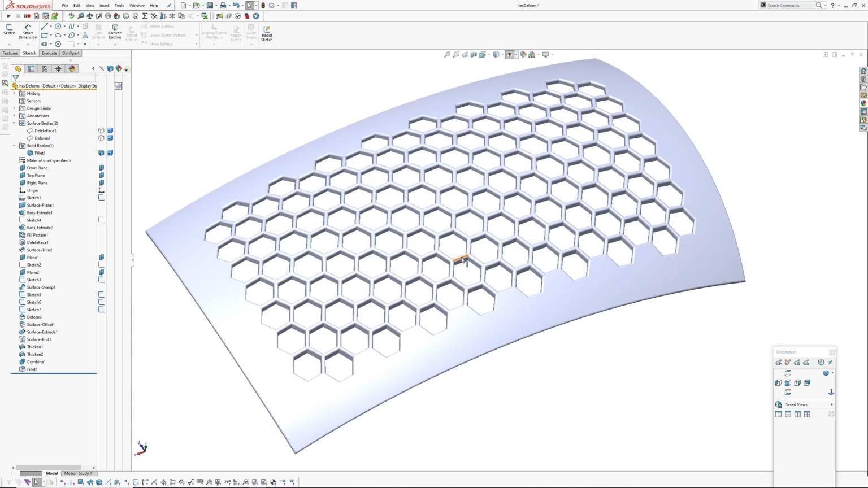
Task: Start macro recording with Record/Pause button
Action: click(x=27, y=16)
